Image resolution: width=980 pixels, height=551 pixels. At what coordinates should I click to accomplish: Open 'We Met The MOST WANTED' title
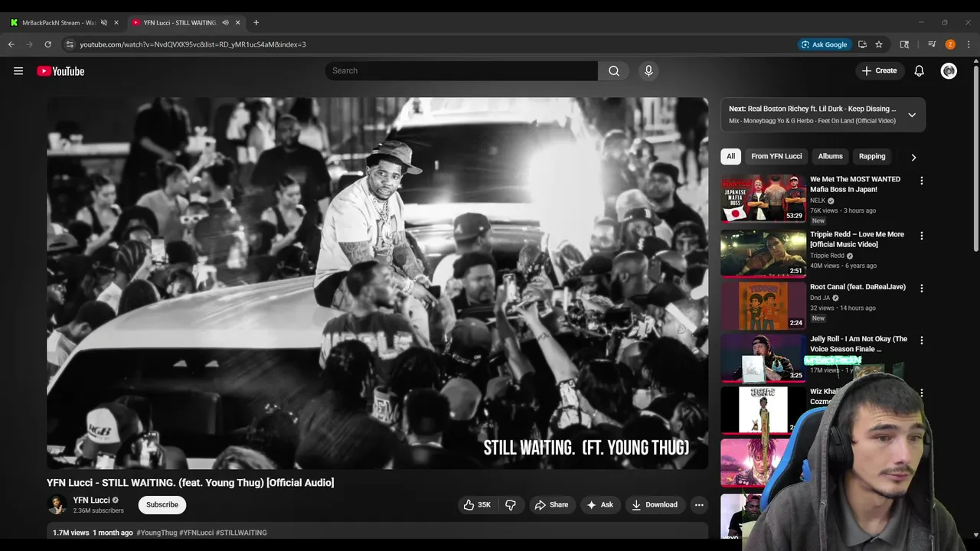click(855, 184)
